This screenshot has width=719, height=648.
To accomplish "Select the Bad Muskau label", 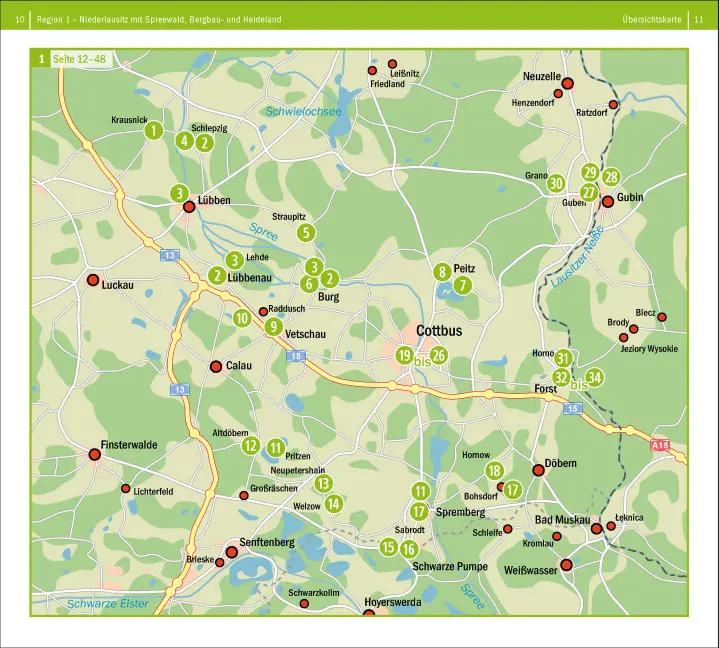I will point(563,520).
